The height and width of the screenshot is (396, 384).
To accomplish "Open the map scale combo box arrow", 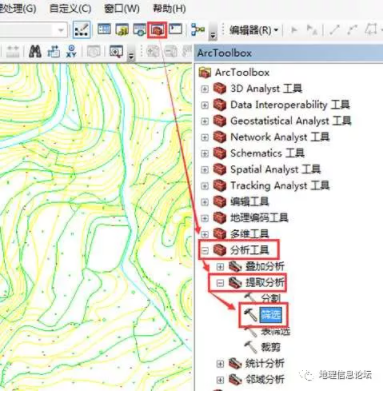I will pos(61,31).
